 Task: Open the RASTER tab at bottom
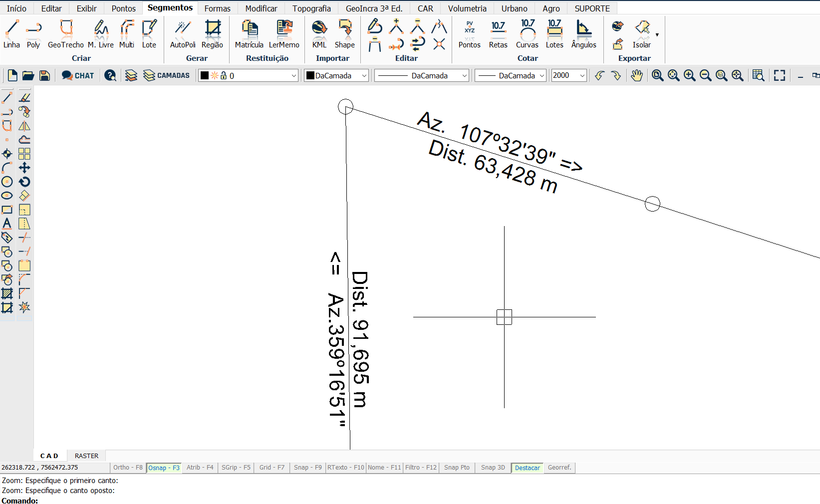click(x=86, y=456)
